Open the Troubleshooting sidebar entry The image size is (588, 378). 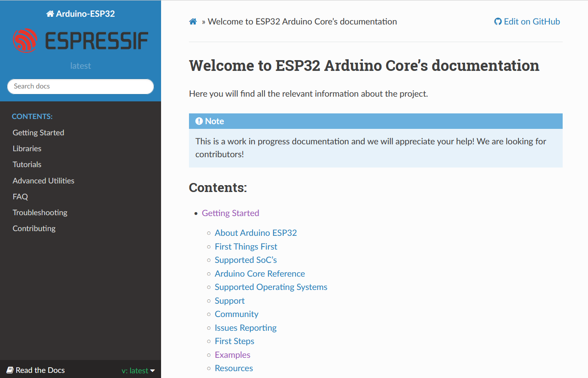coord(40,212)
